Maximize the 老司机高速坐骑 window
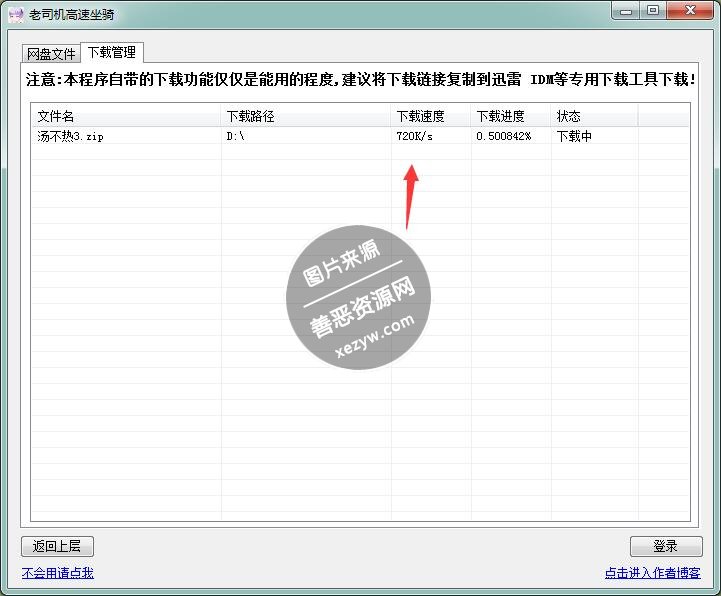The image size is (721, 596). pyautogui.click(x=652, y=11)
